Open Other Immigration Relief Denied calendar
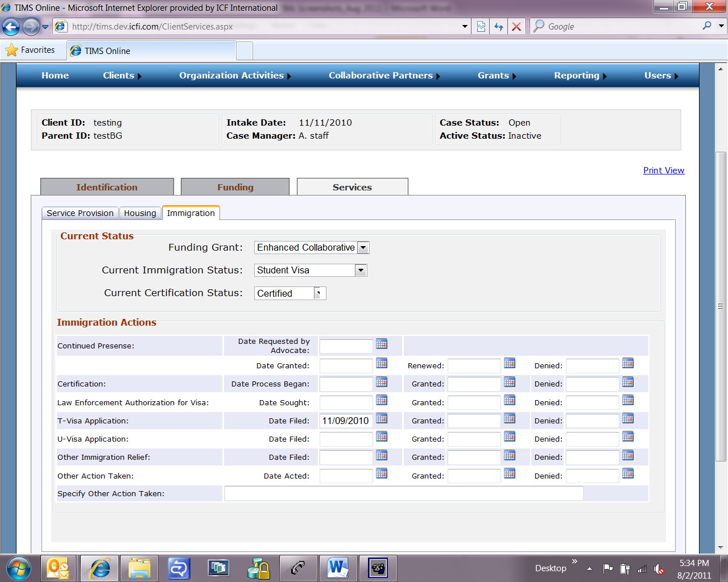This screenshot has height=582, width=728. (x=628, y=455)
